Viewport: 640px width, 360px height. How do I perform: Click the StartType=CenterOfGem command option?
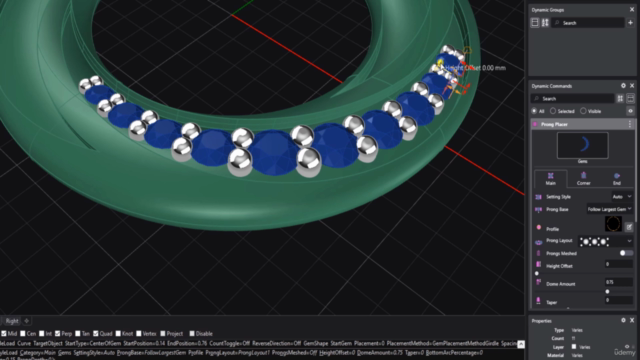[93, 344]
